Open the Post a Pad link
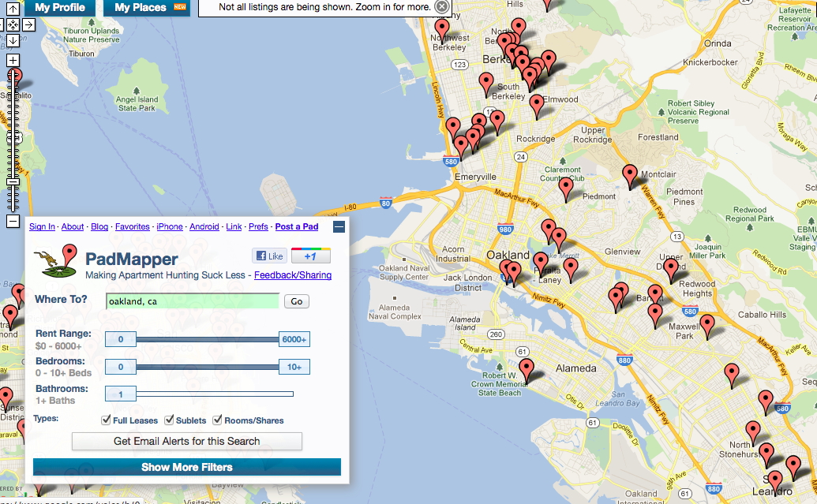This screenshot has width=817, height=504. click(x=296, y=226)
